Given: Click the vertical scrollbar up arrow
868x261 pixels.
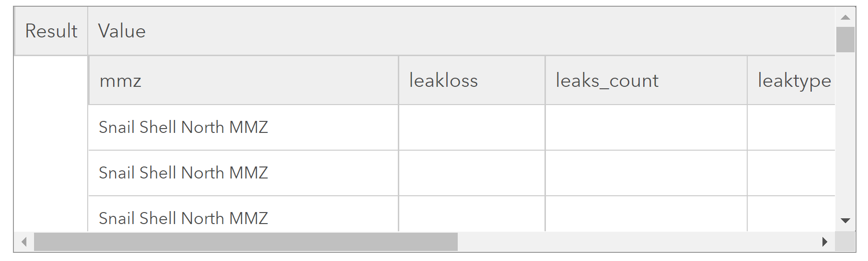Looking at the screenshot, I should [x=845, y=17].
